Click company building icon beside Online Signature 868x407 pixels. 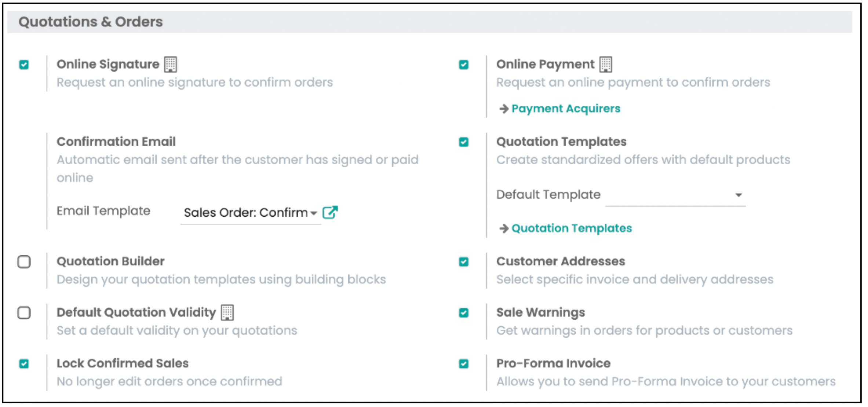click(170, 65)
